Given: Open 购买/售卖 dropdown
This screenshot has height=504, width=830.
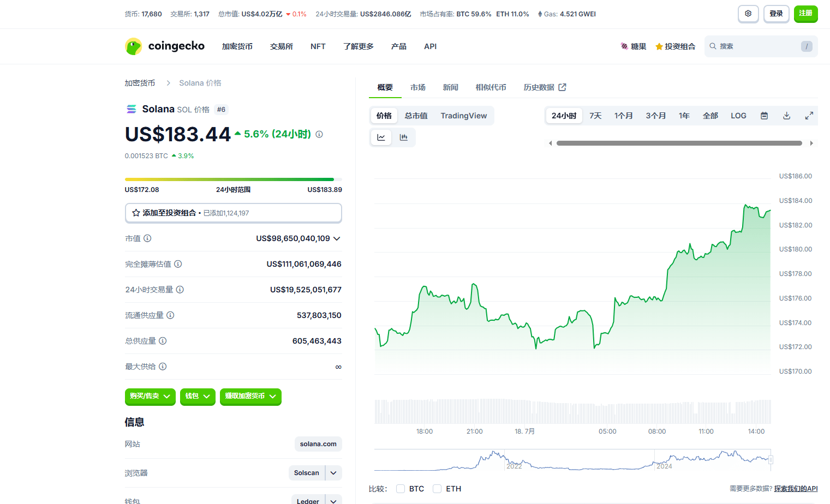Looking at the screenshot, I should tap(150, 396).
